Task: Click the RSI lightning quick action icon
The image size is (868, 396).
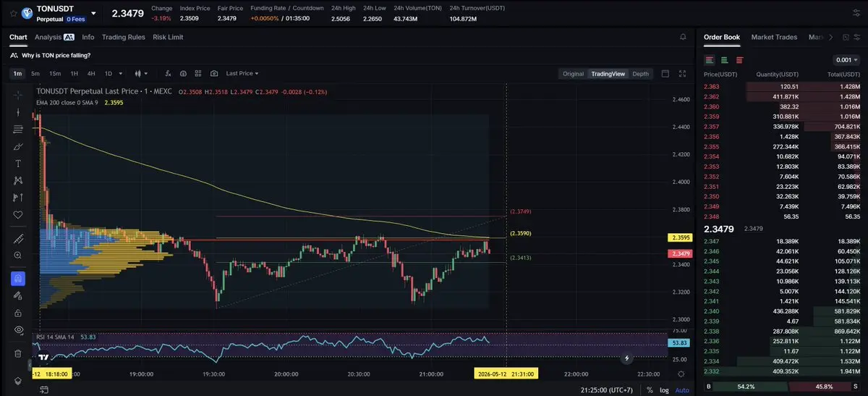Action: pyautogui.click(x=626, y=358)
